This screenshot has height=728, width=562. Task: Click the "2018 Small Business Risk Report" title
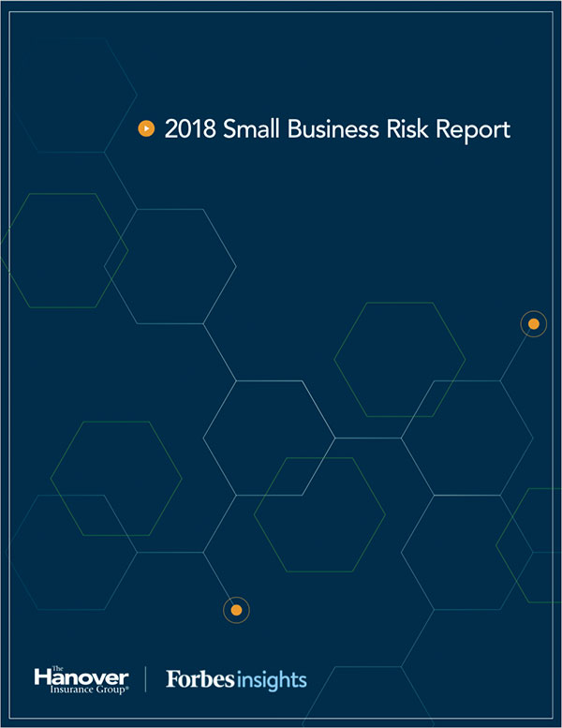[x=337, y=129]
